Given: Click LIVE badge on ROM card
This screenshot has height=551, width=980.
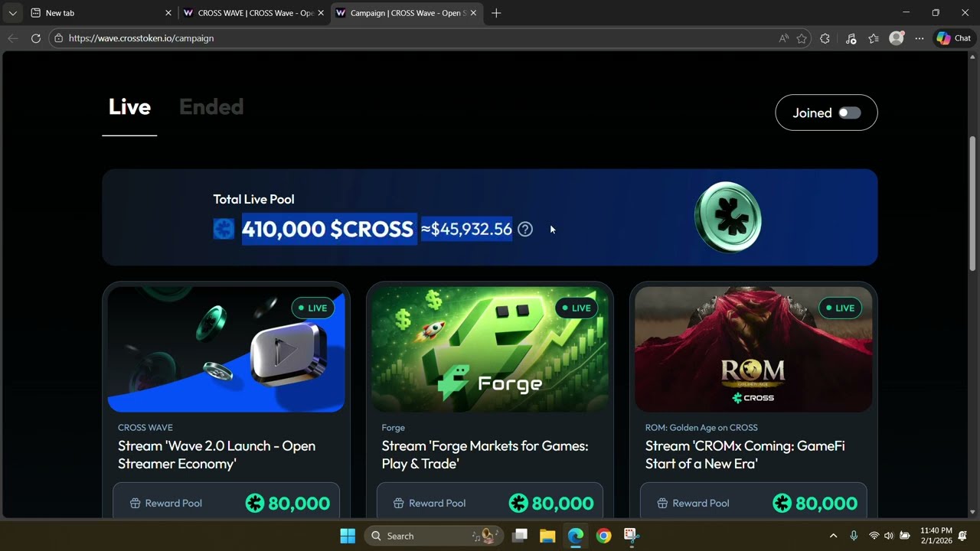Looking at the screenshot, I should 841,308.
